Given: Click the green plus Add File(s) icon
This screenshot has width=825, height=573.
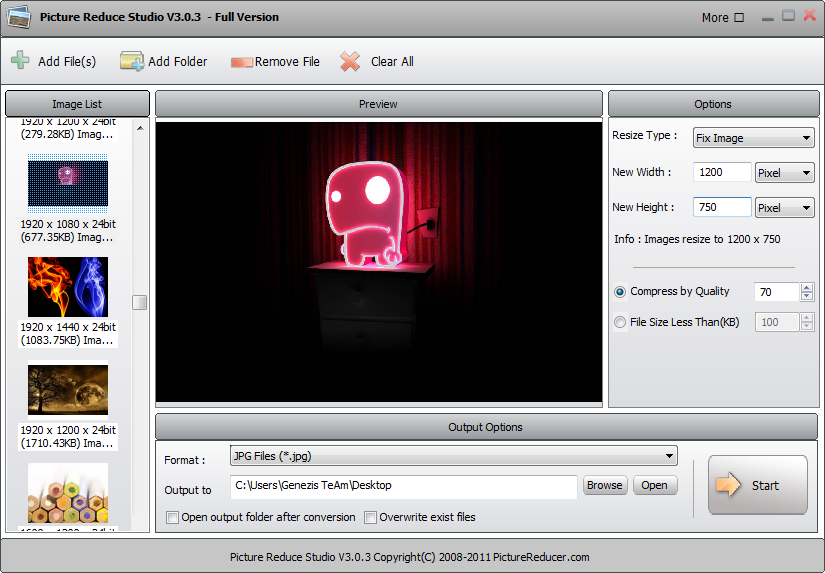Looking at the screenshot, I should tap(20, 61).
